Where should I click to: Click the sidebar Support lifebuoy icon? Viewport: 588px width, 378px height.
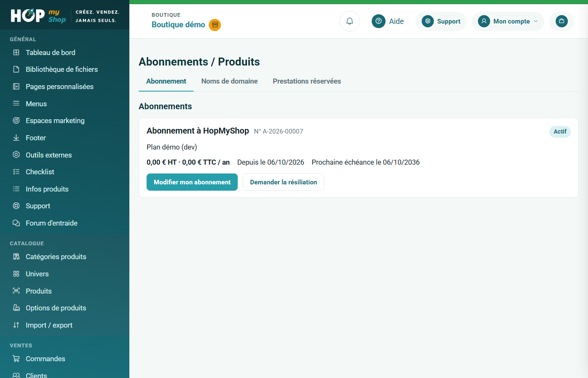tap(16, 206)
